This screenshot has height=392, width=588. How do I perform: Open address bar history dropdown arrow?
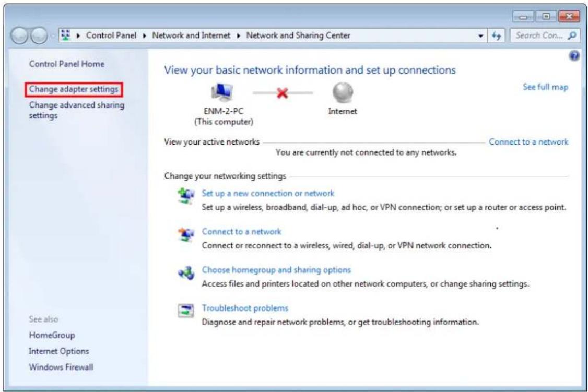pyautogui.click(x=481, y=36)
